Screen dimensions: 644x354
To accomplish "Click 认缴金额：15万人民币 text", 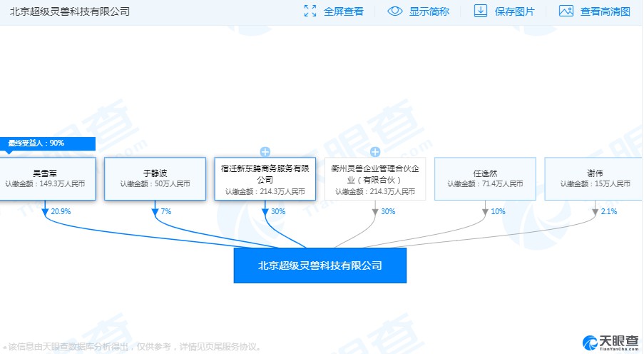I will (x=595, y=184).
